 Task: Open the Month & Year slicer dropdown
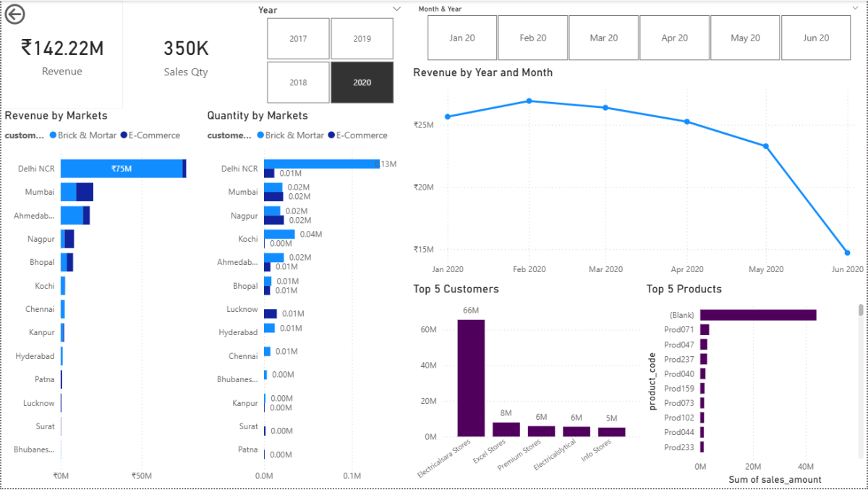point(854,9)
